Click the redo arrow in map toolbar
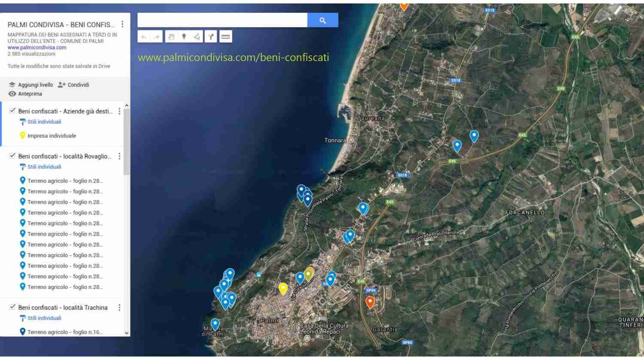The height and width of the screenshot is (358, 644). tap(157, 37)
